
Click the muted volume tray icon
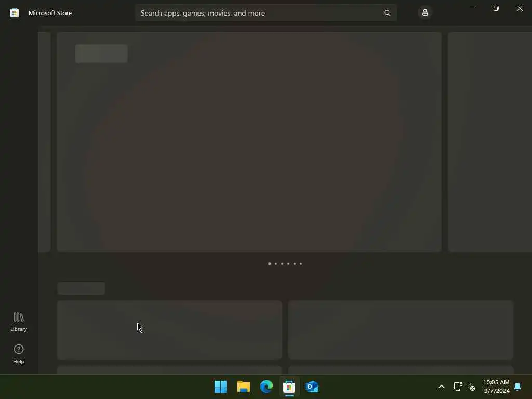(x=471, y=387)
